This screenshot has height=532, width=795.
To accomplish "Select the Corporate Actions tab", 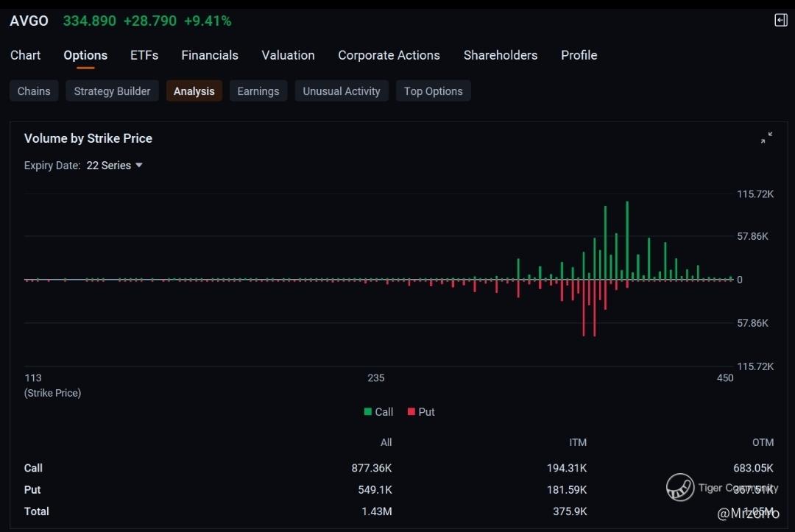I will pos(389,55).
